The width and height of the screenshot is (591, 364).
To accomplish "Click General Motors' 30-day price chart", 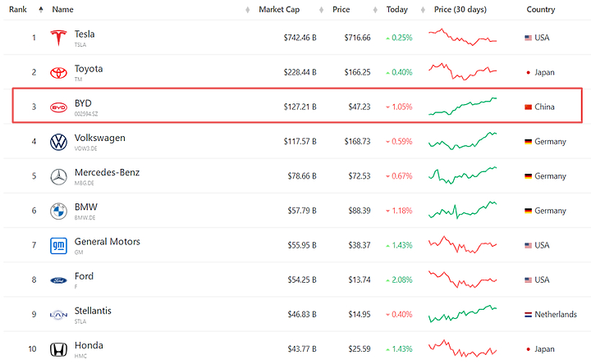I will pos(462,244).
